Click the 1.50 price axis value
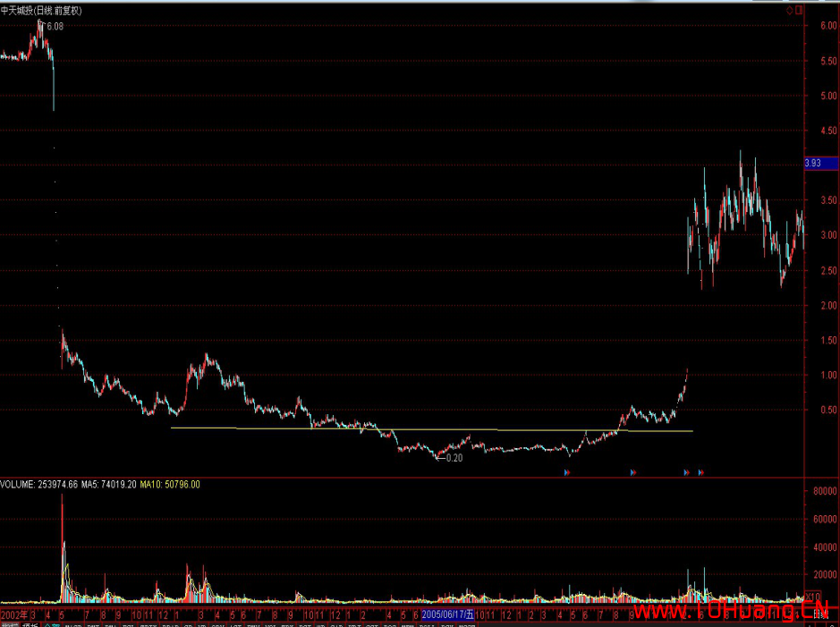The height and width of the screenshot is (627, 840). click(x=828, y=340)
